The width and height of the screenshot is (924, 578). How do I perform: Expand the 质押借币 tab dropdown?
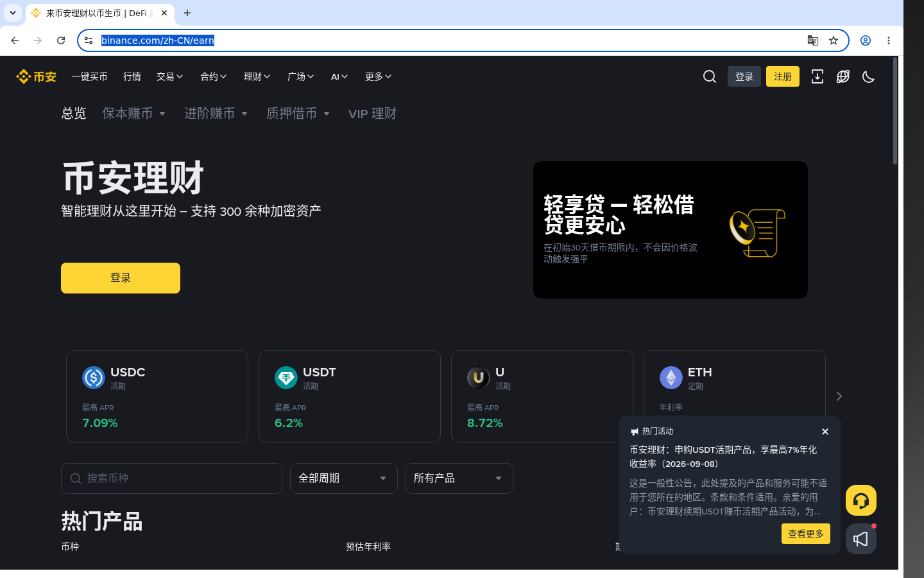tap(298, 114)
